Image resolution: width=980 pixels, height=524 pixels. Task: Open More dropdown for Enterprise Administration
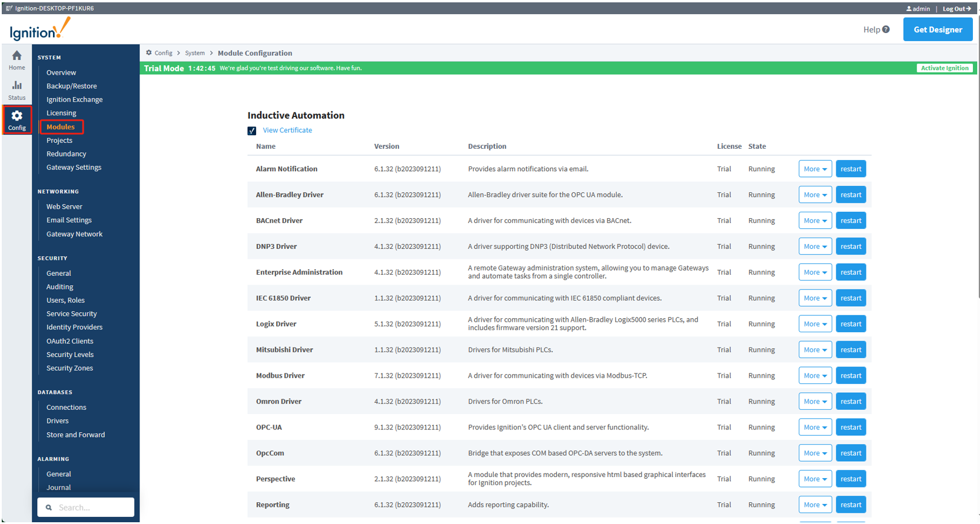coord(815,273)
